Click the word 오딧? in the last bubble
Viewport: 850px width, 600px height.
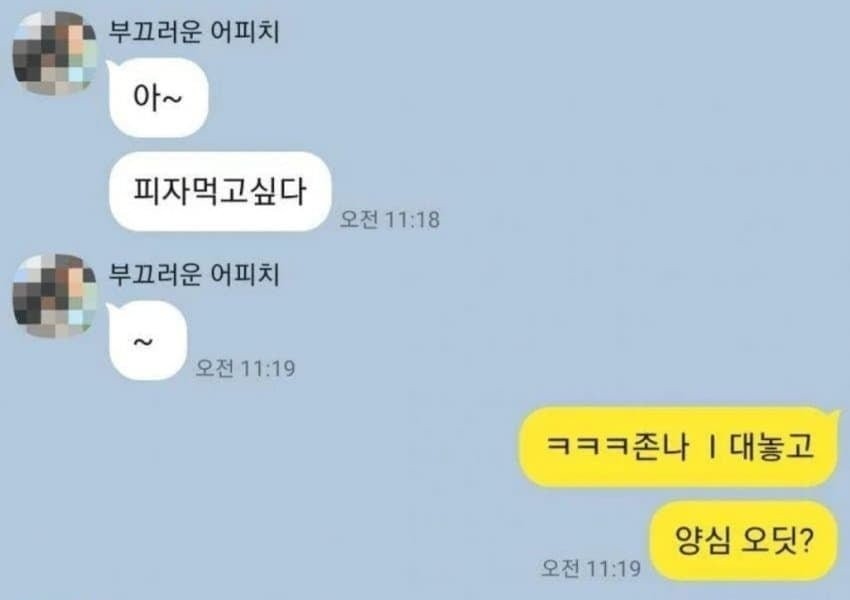(x=777, y=540)
